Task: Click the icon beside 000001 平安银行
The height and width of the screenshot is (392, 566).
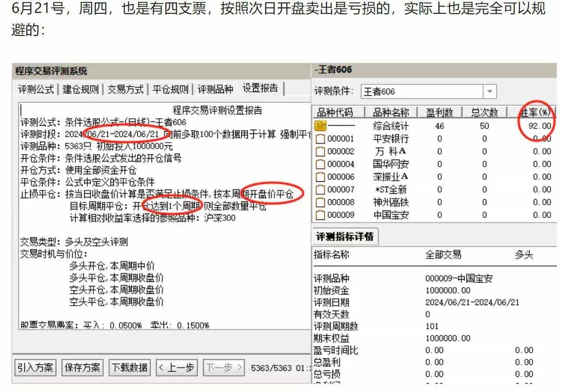Action: tap(320, 138)
